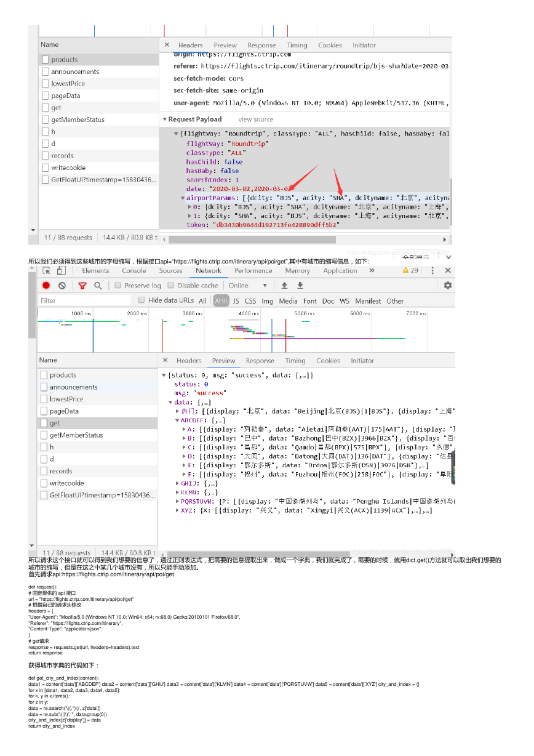Collapse the ABCDEF data group
The image size is (534, 756).
177,420
